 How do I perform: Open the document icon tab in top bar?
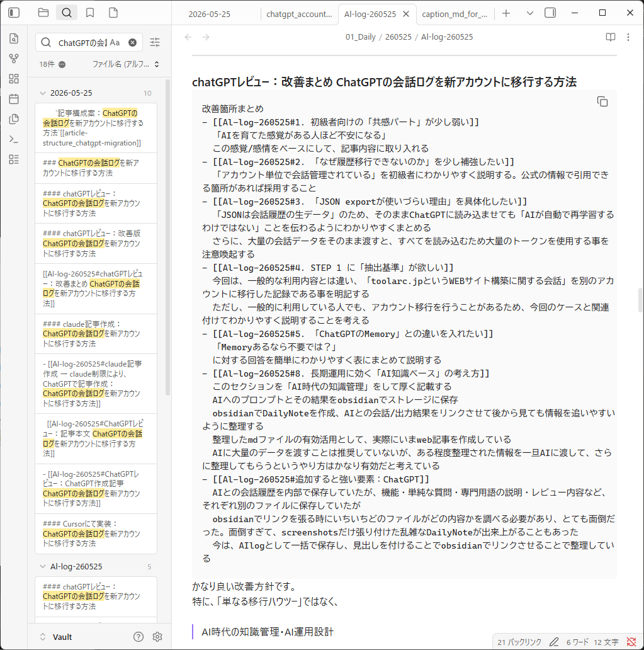coord(113,13)
